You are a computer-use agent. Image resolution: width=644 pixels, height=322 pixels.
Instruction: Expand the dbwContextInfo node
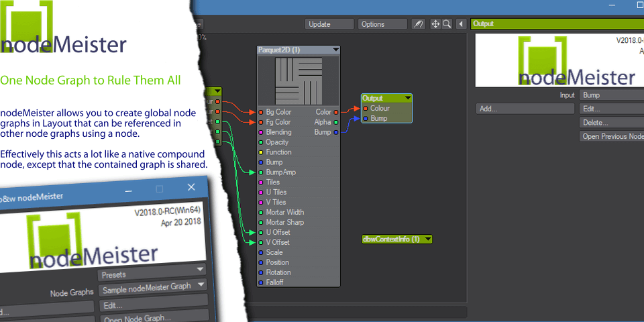(427, 239)
